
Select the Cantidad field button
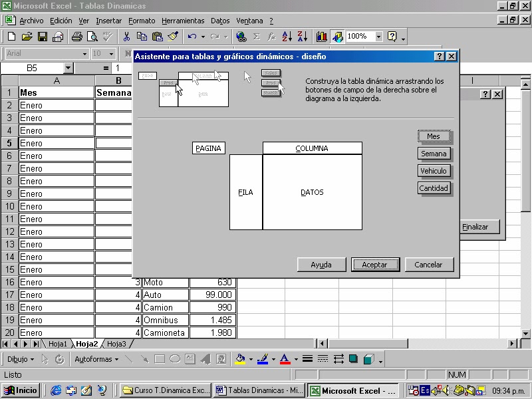click(x=434, y=188)
